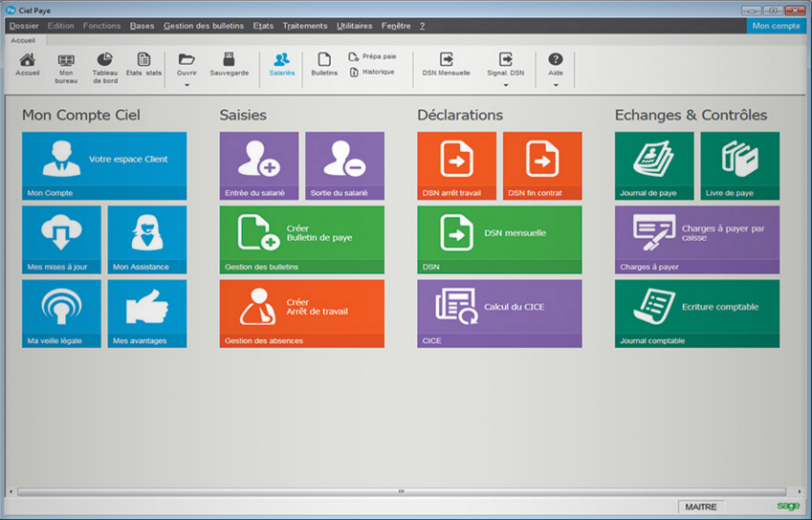The height and width of the screenshot is (520, 812).
Task: Open Charges à payer par caisse tile
Action: (x=697, y=240)
